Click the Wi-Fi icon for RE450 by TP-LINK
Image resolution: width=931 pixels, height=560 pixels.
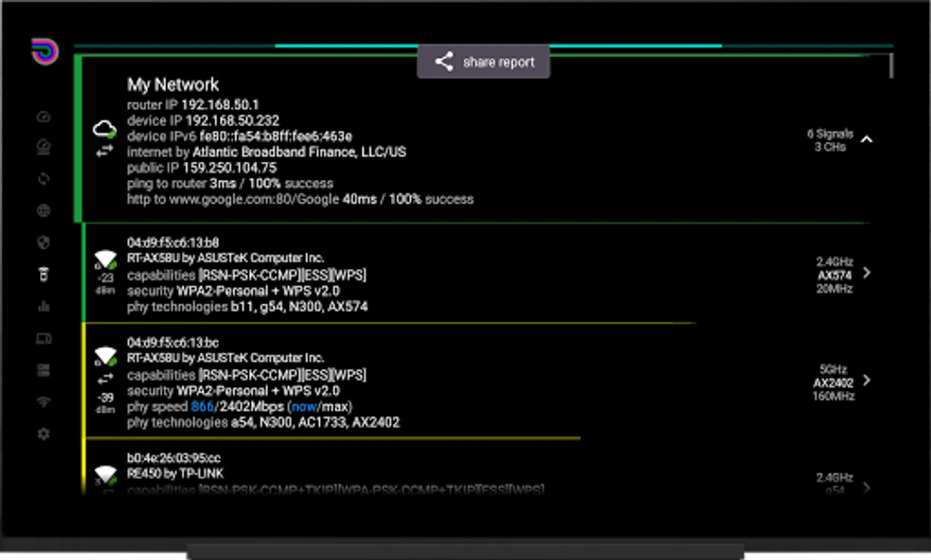point(105,475)
